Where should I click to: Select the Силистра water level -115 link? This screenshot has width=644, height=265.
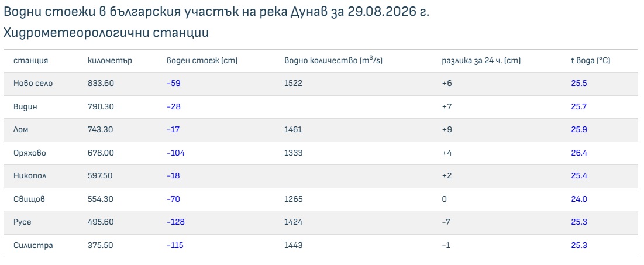pos(174,245)
